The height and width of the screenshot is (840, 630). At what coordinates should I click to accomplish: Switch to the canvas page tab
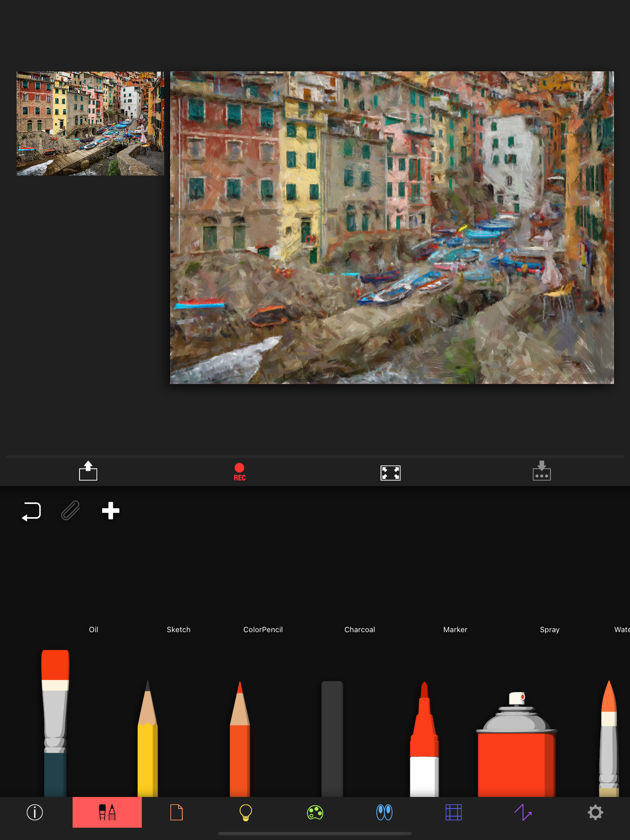[176, 812]
